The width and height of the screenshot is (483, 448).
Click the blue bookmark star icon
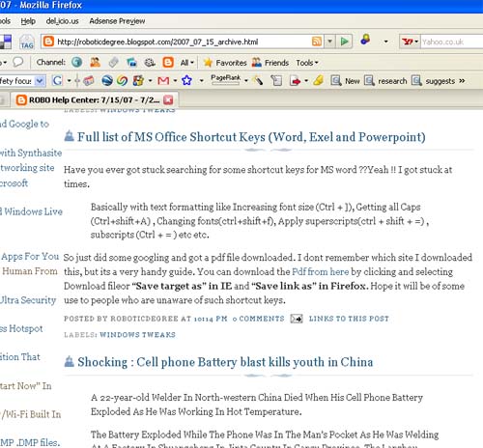tap(186, 80)
